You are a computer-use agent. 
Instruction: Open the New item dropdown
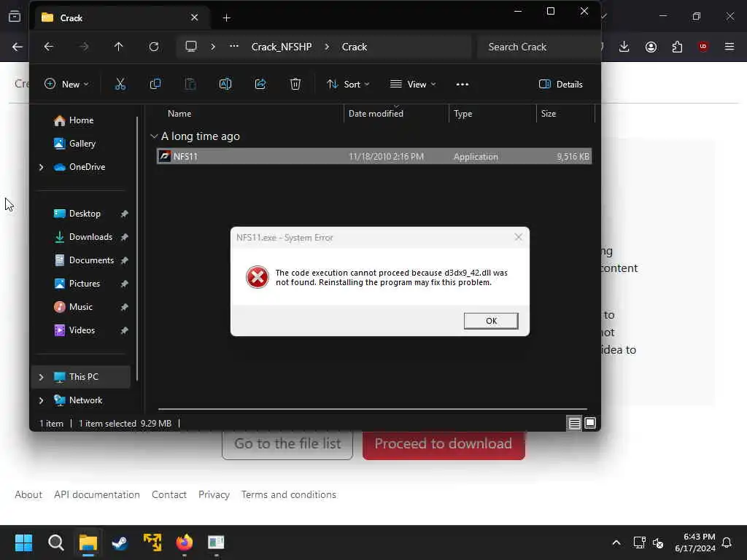(x=66, y=85)
